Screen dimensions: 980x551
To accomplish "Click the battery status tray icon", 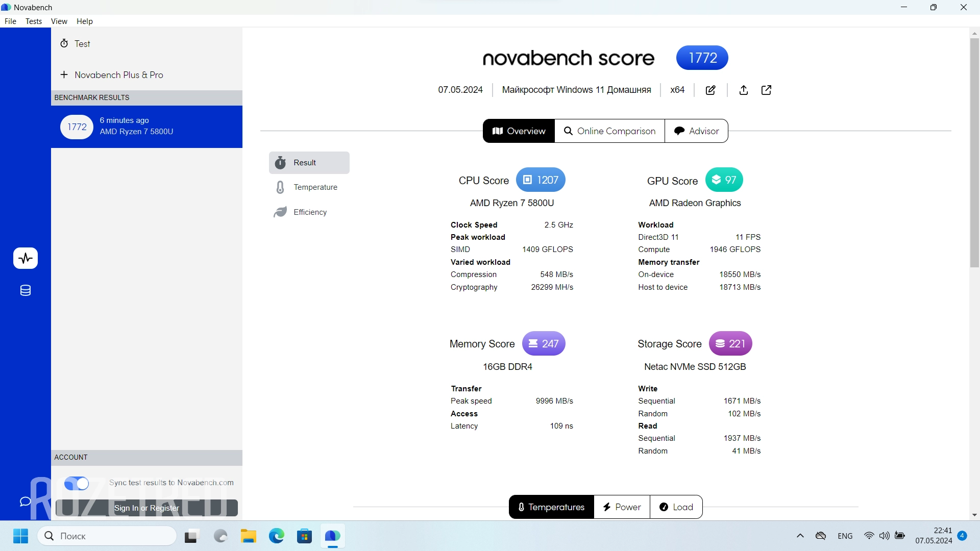I will 900,536.
